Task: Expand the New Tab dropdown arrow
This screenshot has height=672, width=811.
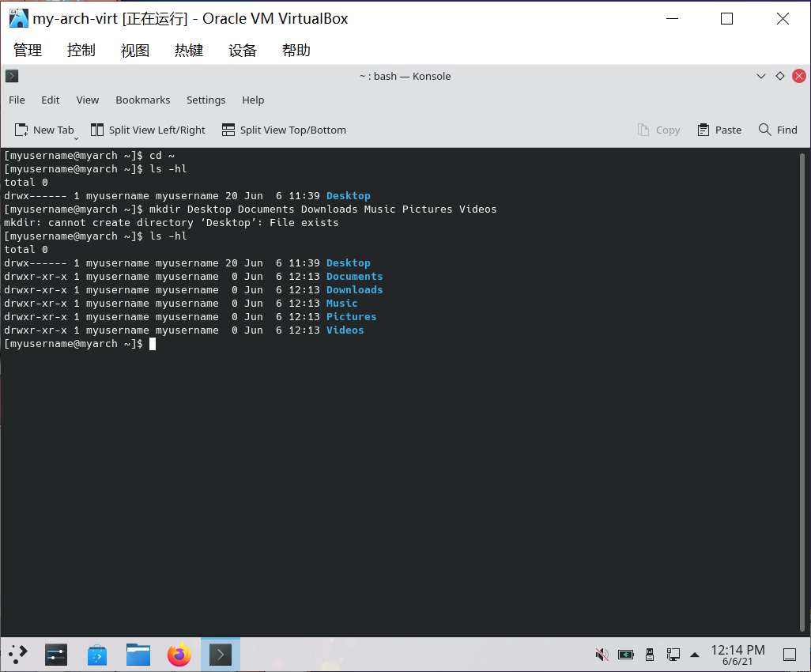Action: click(77, 138)
